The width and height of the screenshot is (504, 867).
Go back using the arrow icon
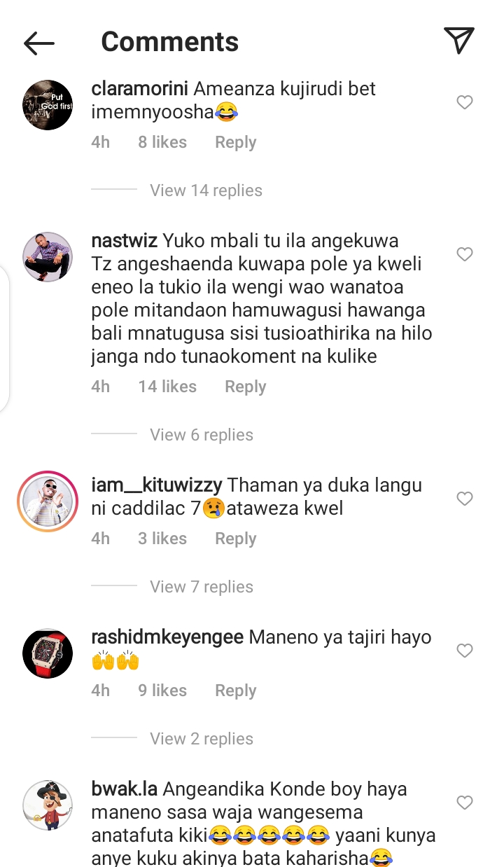point(39,43)
